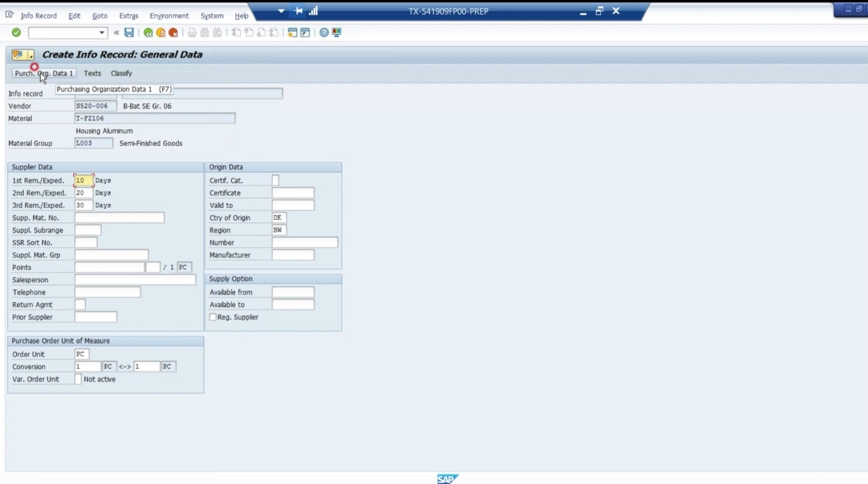The image size is (868, 484).
Task: Open the Edit menu
Action: point(74,16)
